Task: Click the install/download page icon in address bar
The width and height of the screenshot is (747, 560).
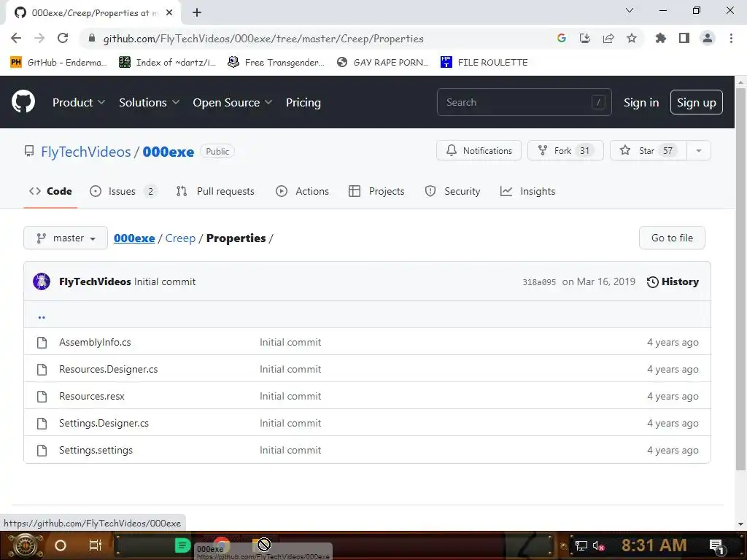Action: coord(585,38)
